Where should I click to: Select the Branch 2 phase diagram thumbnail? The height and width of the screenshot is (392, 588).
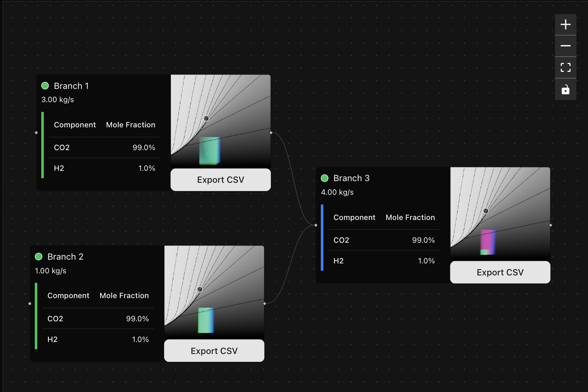[214, 292]
